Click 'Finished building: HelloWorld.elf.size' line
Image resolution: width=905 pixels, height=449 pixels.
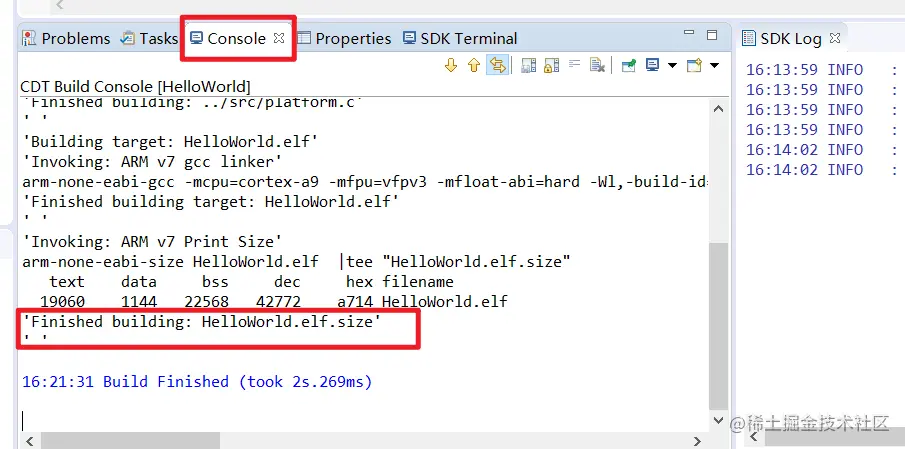[x=202, y=321]
